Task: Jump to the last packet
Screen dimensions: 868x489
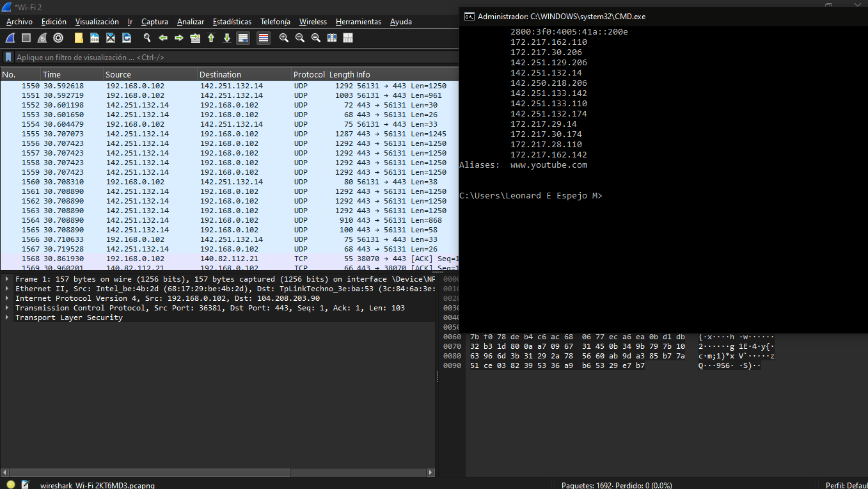Action: click(227, 38)
